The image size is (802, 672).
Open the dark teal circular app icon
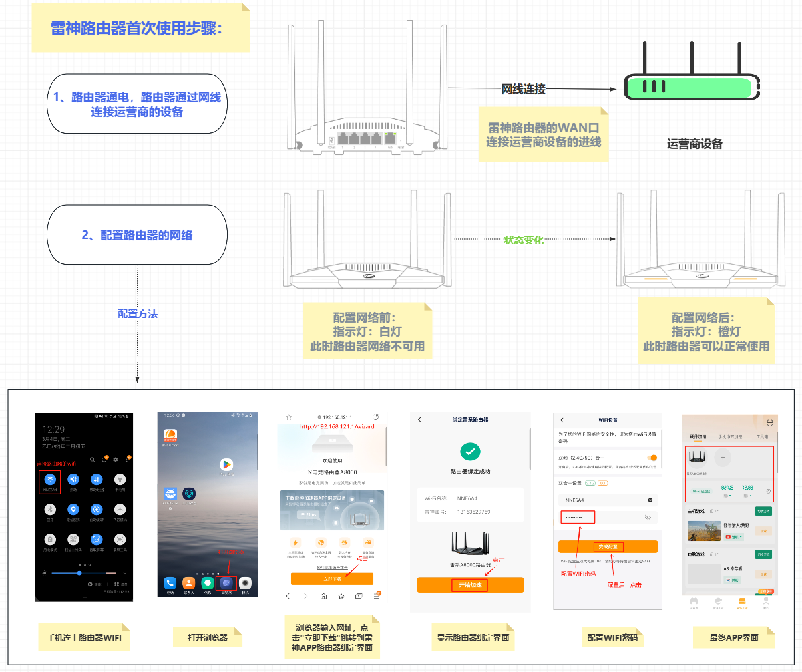coord(189,494)
